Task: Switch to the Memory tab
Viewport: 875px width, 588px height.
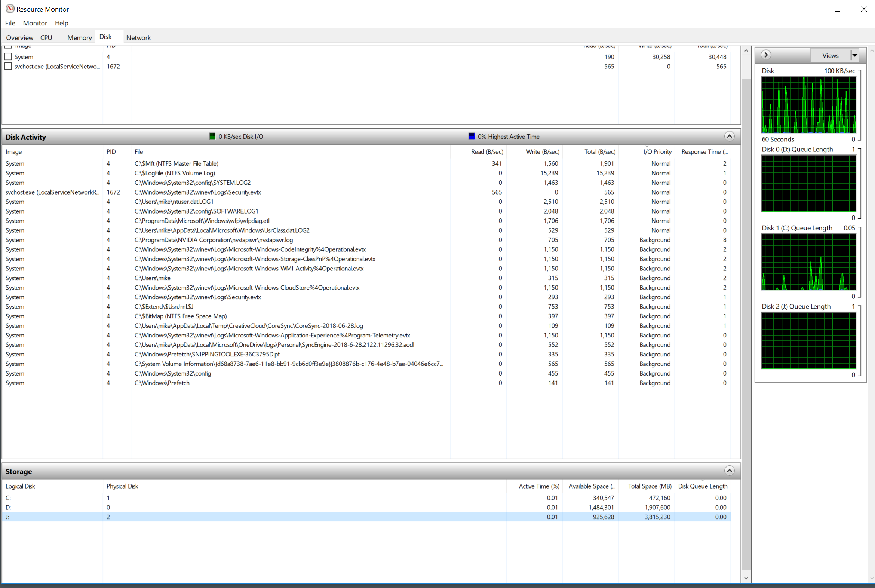Action: coord(80,37)
